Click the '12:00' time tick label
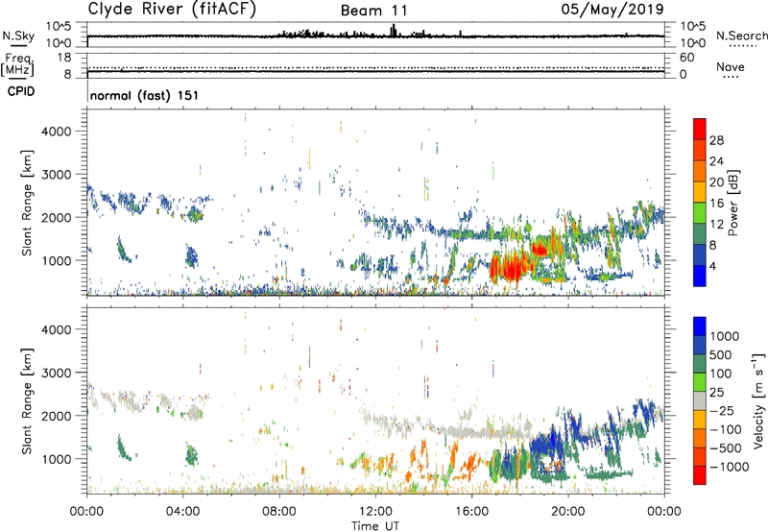Viewport: 768px width, 532px height. [375, 512]
